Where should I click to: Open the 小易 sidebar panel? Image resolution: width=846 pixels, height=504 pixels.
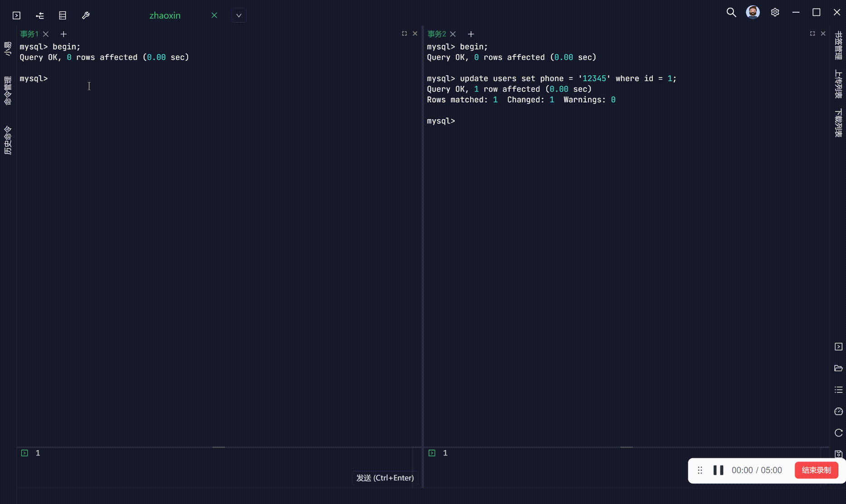8,48
